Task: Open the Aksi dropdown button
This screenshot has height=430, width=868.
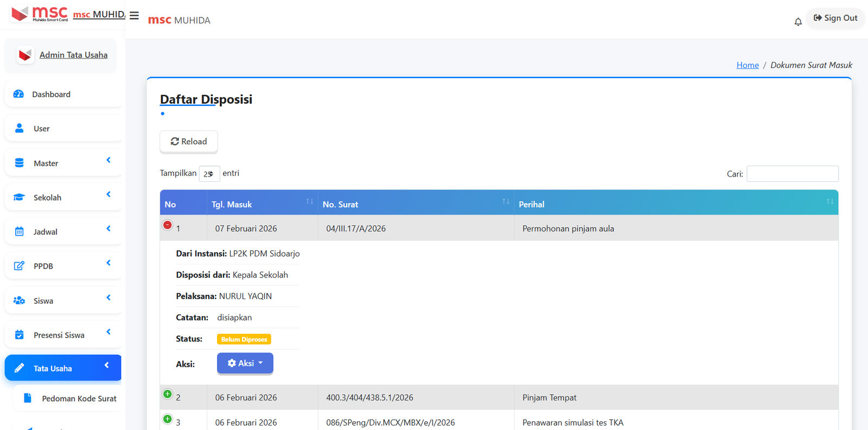Action: tap(245, 363)
